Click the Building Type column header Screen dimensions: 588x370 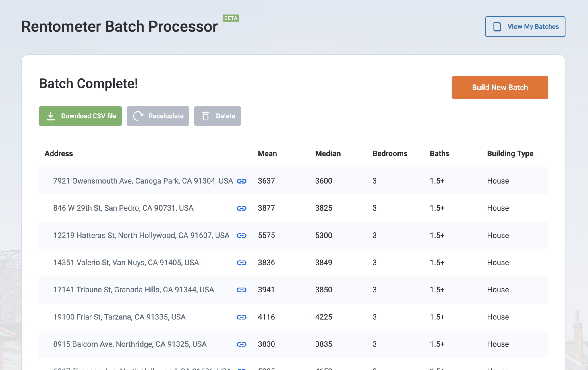pyautogui.click(x=510, y=153)
